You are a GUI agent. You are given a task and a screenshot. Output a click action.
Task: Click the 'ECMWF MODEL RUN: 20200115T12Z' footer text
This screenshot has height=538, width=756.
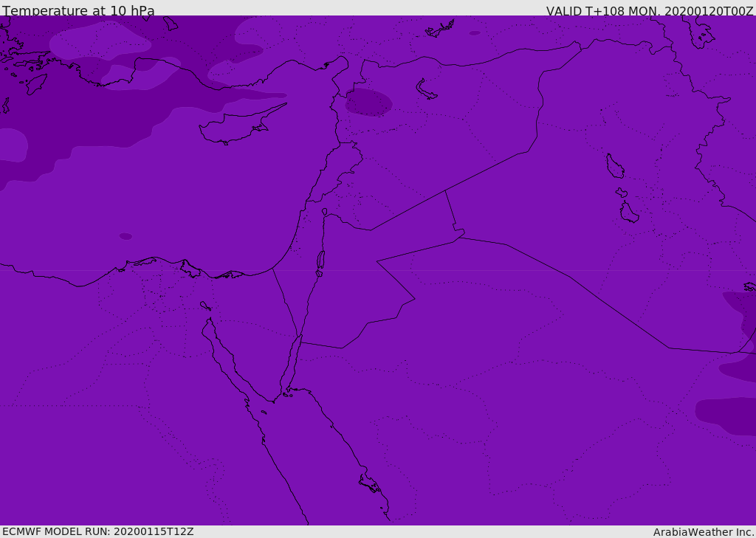pyautogui.click(x=98, y=531)
